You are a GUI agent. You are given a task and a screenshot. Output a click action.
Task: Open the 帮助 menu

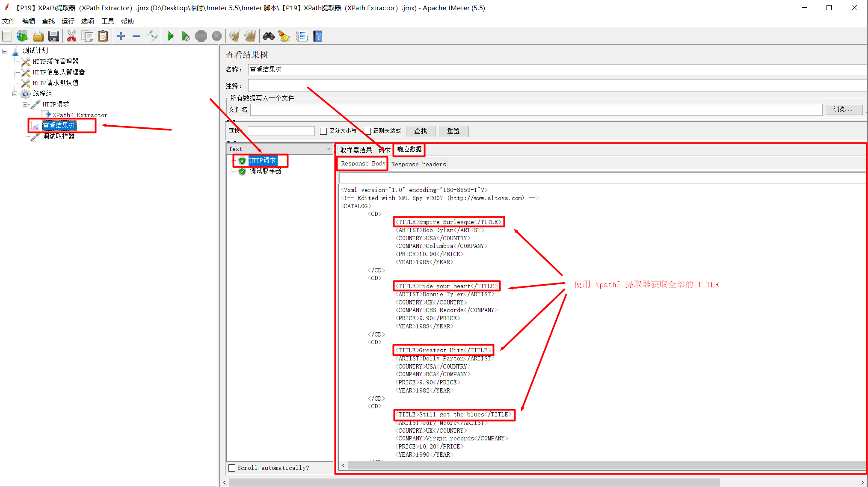coord(127,21)
